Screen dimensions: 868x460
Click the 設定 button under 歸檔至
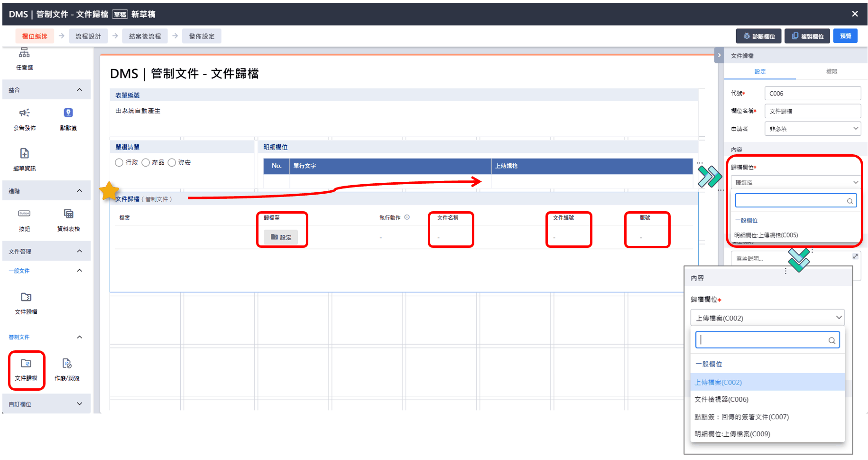tap(282, 237)
